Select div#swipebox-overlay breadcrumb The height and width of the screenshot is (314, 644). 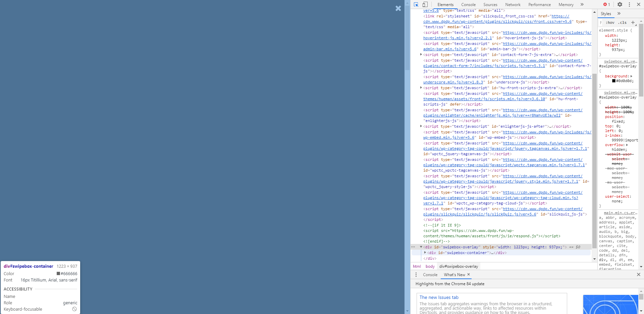coord(459,266)
